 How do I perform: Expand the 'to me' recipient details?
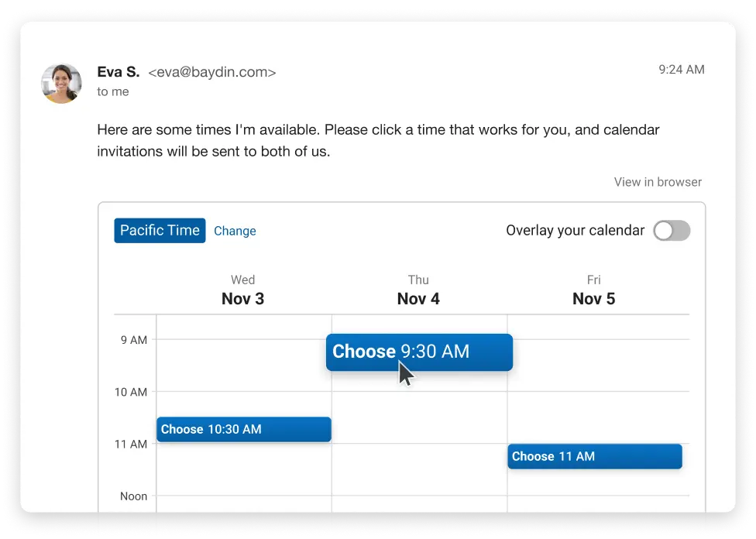click(113, 91)
